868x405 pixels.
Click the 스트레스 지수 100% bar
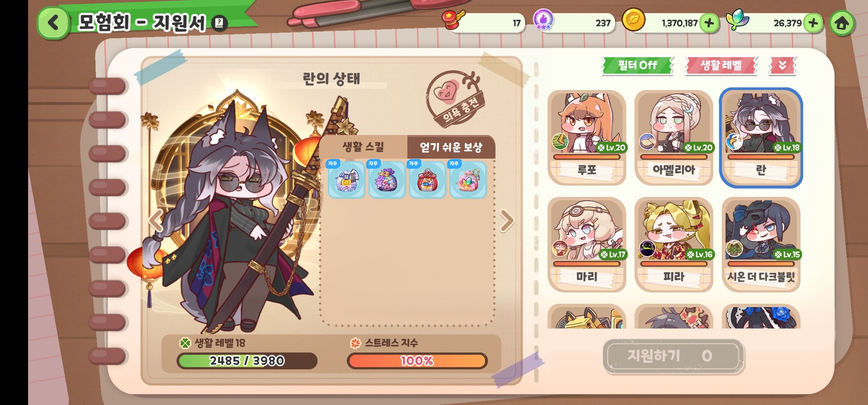(417, 361)
